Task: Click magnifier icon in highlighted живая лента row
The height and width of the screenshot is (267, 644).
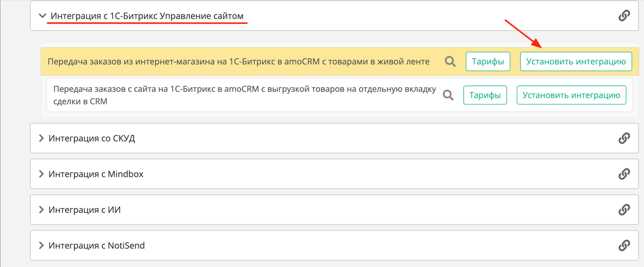Action: tap(450, 62)
